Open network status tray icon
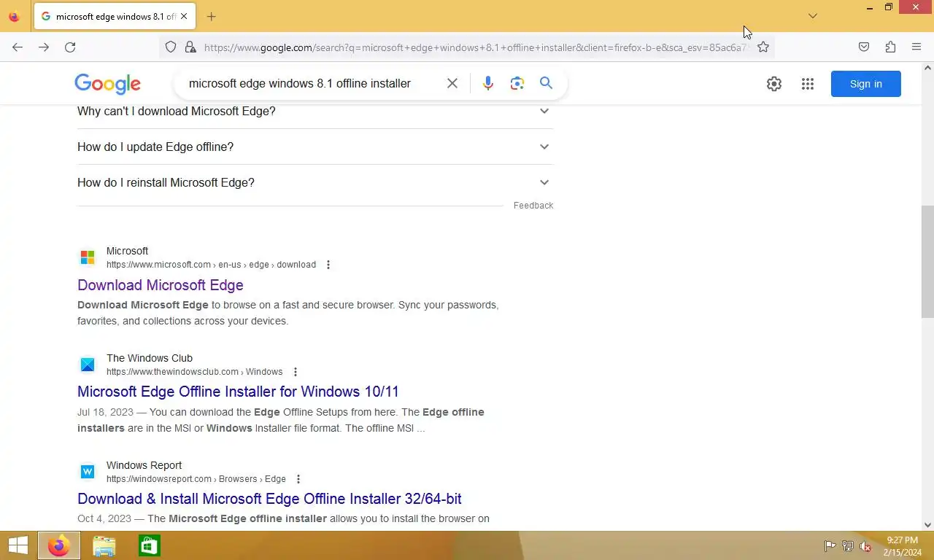This screenshot has width=934, height=560. pos(848,546)
